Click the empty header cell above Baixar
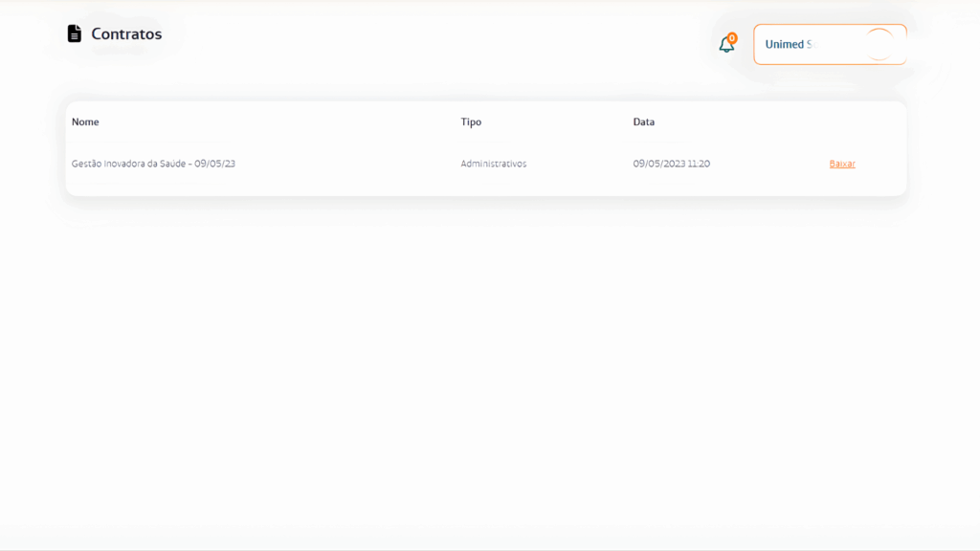Viewport: 980px width, 551px height. [x=842, y=122]
